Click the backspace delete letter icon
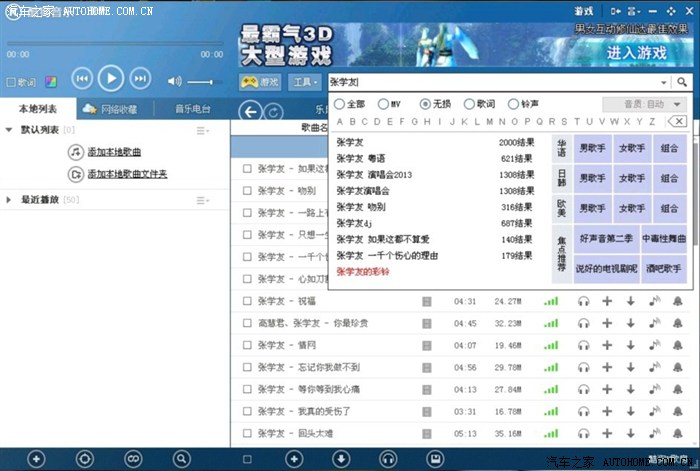700x471 pixels. [x=677, y=121]
